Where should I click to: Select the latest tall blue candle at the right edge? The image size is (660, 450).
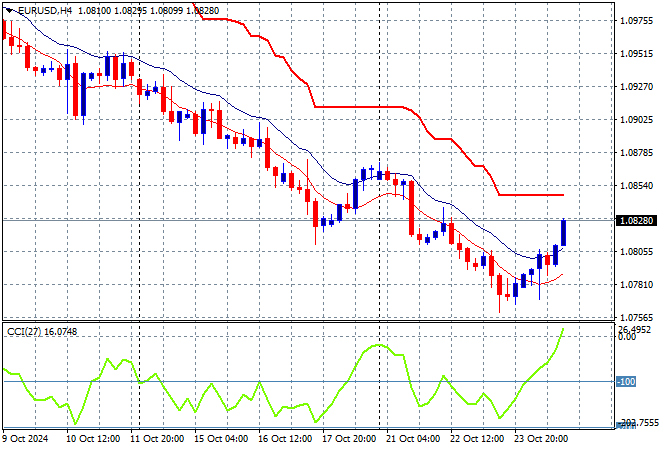563,232
